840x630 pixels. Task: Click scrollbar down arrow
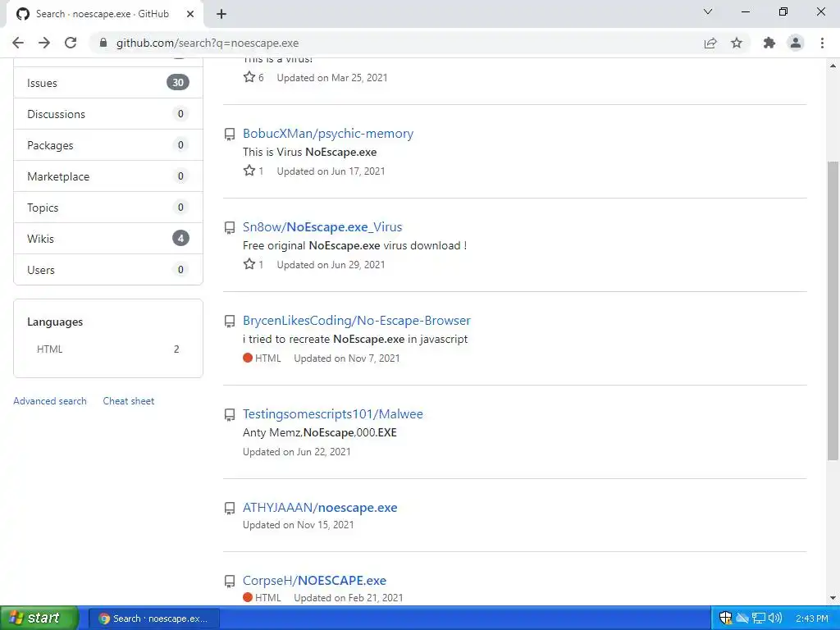click(833, 597)
